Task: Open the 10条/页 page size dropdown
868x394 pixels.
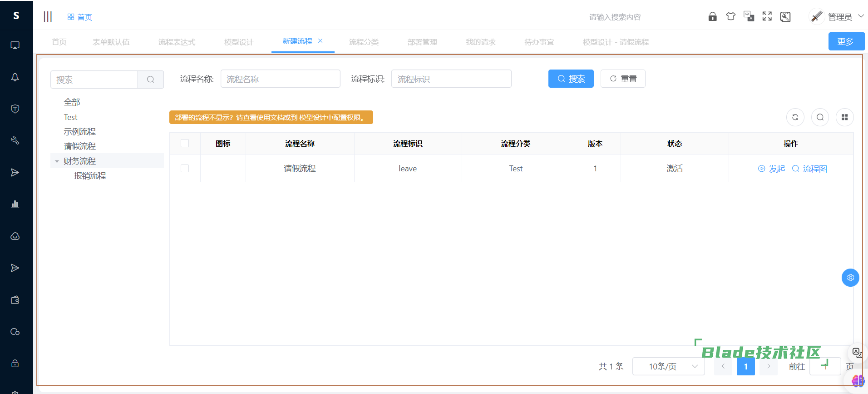Action: pyautogui.click(x=668, y=366)
